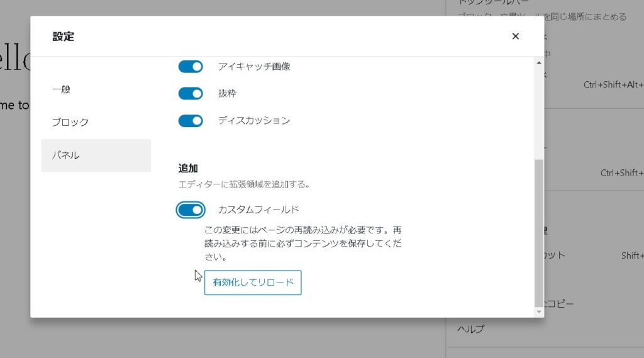The width and height of the screenshot is (644, 358).
Task: Click the 有効化してリロード button
Action: [x=253, y=282]
